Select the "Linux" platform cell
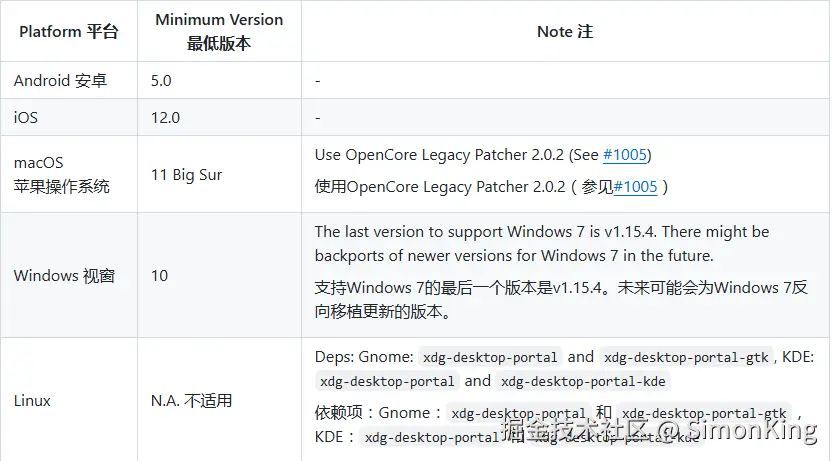The width and height of the screenshot is (832, 461). (x=32, y=401)
